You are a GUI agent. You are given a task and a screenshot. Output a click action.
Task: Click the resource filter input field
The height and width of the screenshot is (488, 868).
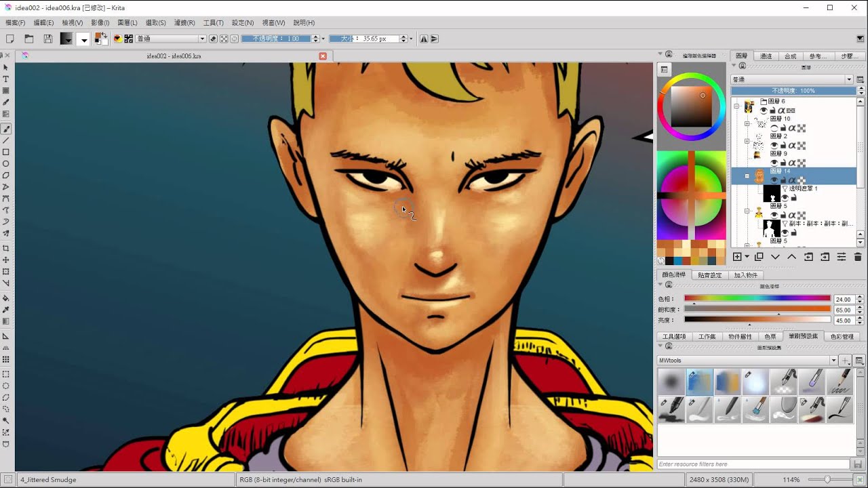tap(753, 464)
